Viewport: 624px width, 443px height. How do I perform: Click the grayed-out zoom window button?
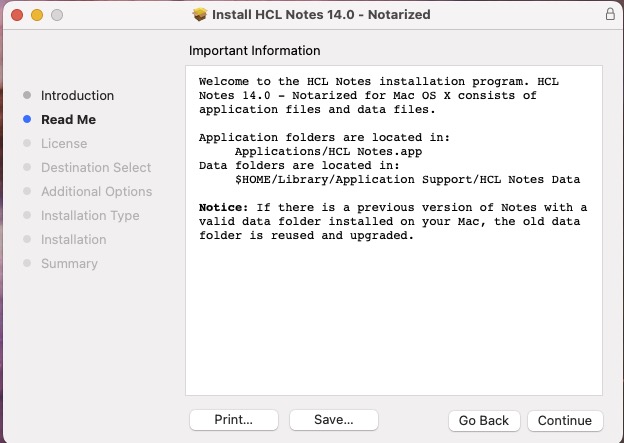[57, 16]
